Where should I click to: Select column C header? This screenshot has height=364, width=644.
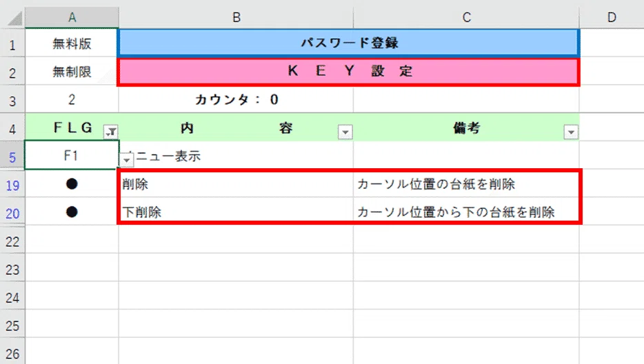467,17
